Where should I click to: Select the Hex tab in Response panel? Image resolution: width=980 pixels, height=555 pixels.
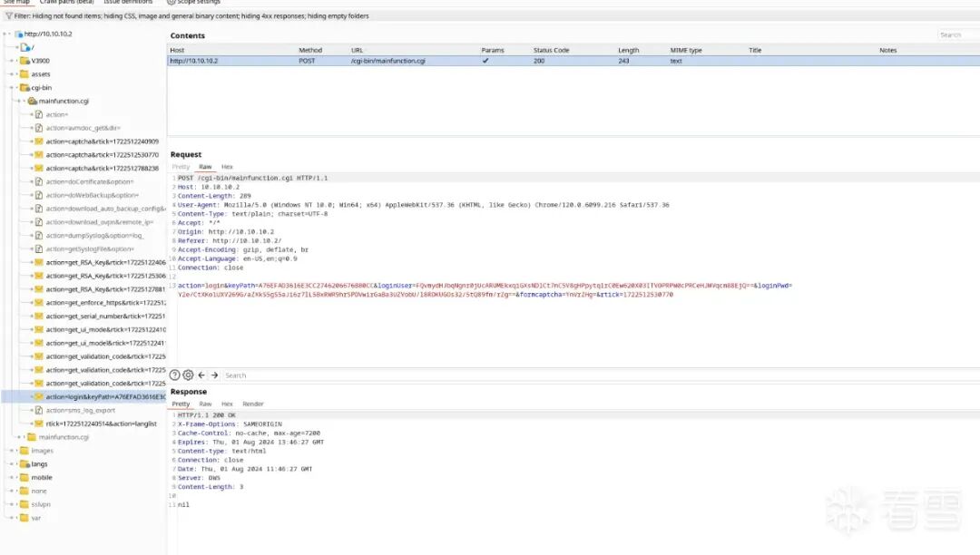click(x=227, y=404)
